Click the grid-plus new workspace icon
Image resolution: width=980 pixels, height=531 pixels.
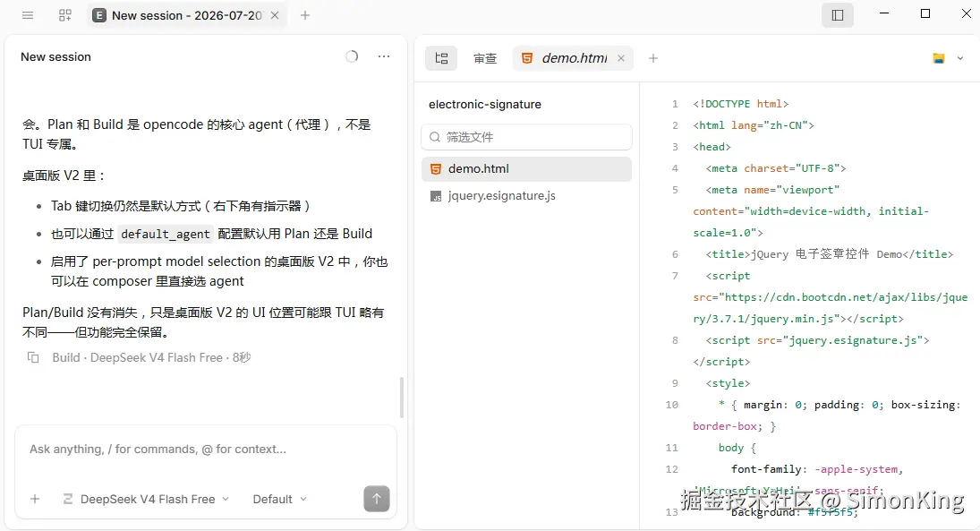tap(65, 15)
